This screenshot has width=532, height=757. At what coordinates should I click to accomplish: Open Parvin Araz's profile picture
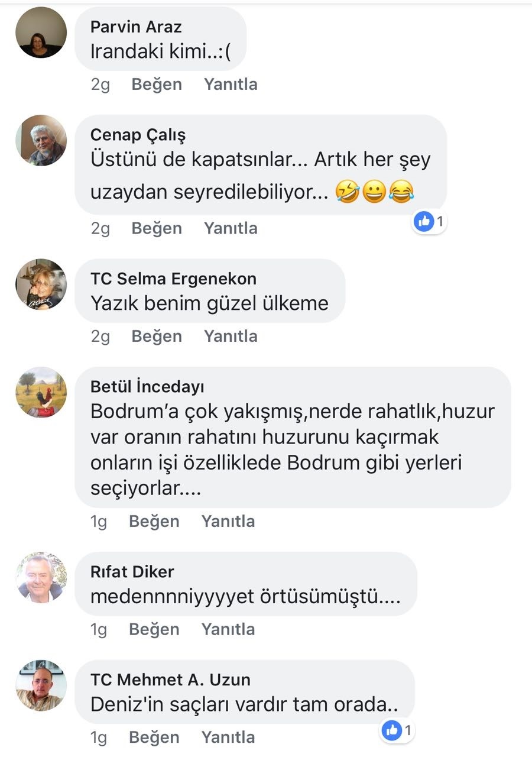tap(41, 33)
